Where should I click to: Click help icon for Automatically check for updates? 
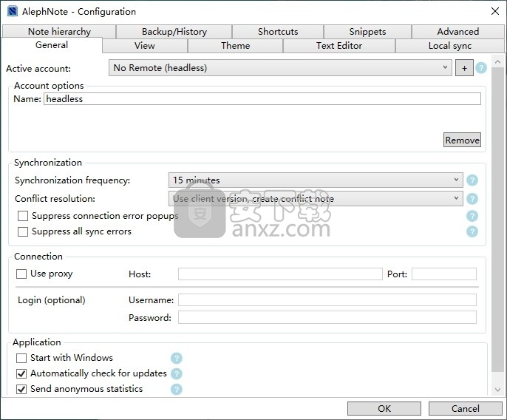177,373
